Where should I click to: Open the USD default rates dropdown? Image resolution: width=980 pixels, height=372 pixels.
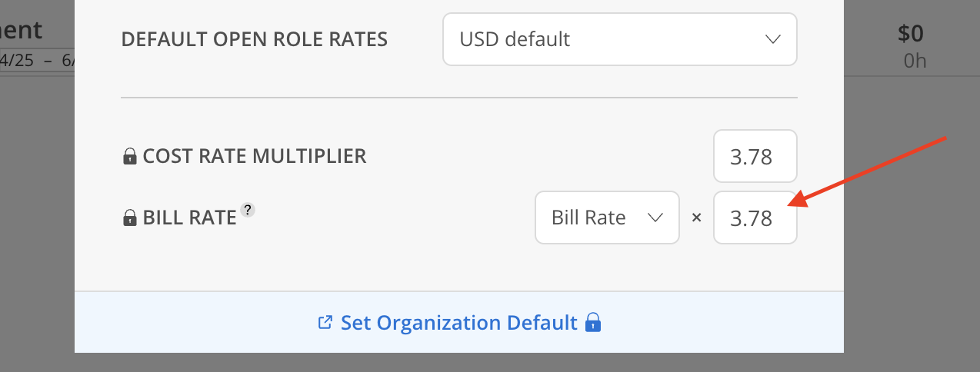(620, 39)
